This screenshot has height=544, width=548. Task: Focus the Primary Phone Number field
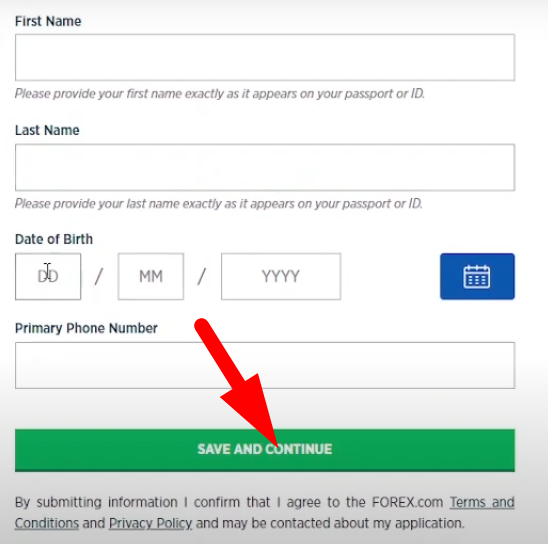tap(265, 365)
